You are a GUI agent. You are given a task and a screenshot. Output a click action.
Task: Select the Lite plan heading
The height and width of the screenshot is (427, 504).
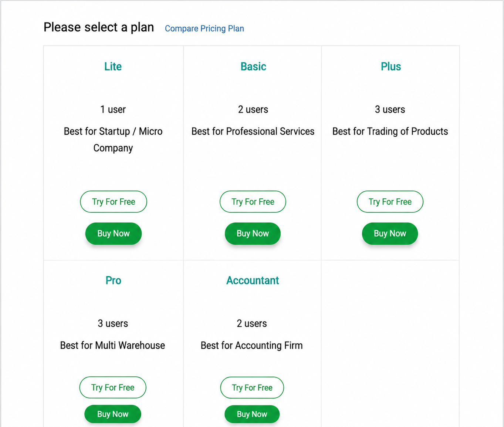pos(113,67)
